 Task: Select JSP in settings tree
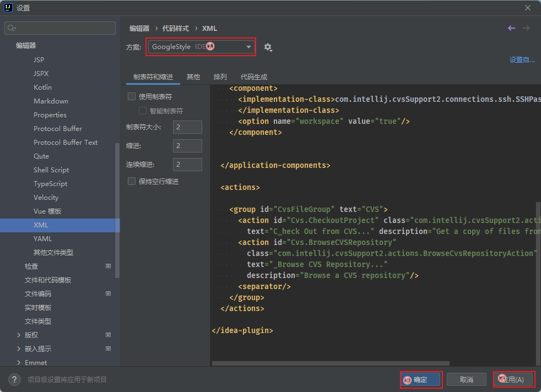coord(39,59)
